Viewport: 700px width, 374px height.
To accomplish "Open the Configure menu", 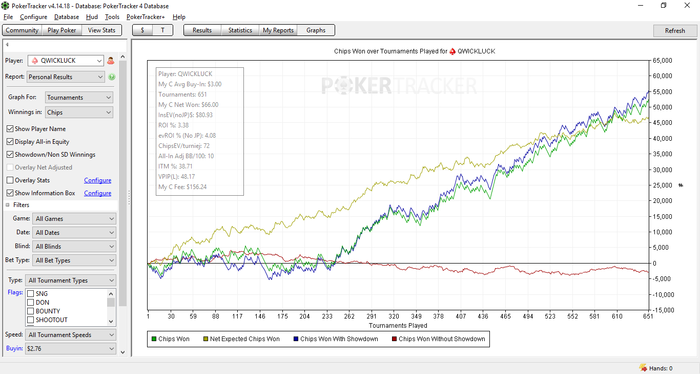I will [33, 17].
